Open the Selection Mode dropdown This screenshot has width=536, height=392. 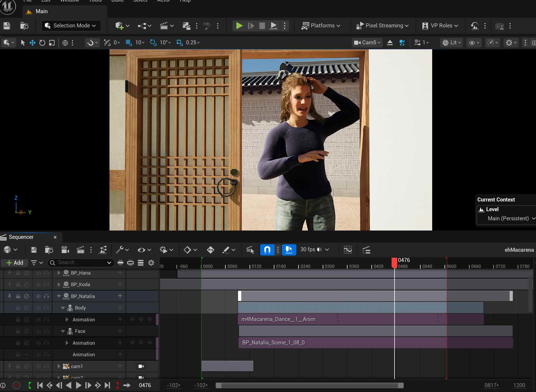tap(71, 26)
